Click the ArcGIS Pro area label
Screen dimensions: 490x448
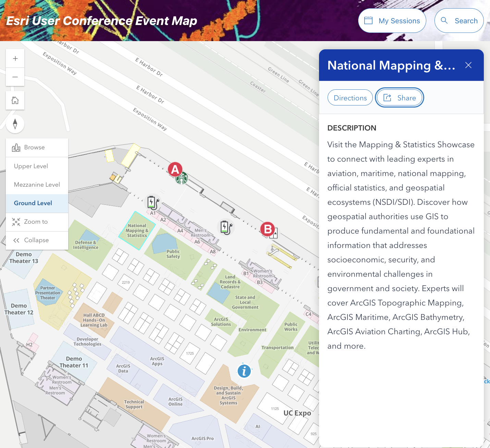pyautogui.click(x=203, y=438)
